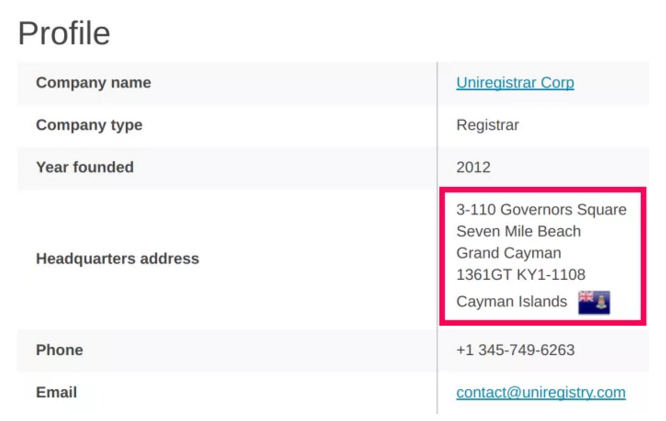Click the 3-110 Governors Square address line

(x=541, y=210)
